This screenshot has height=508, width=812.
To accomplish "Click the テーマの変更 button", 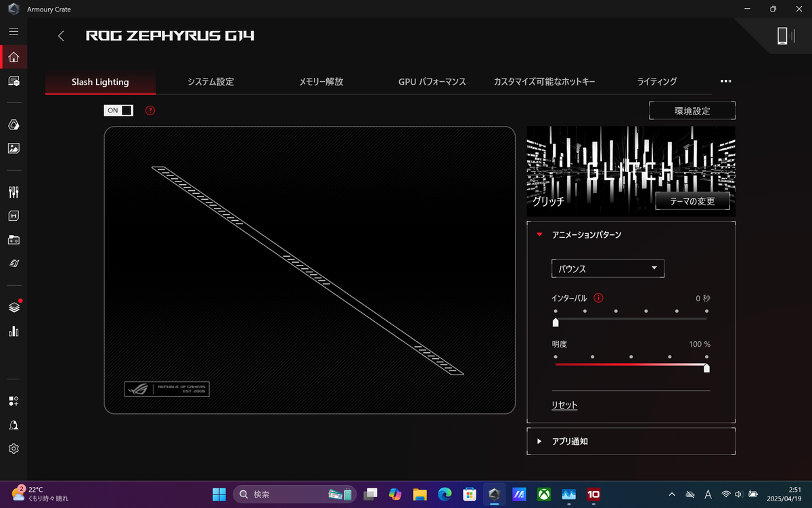I will click(x=694, y=200).
